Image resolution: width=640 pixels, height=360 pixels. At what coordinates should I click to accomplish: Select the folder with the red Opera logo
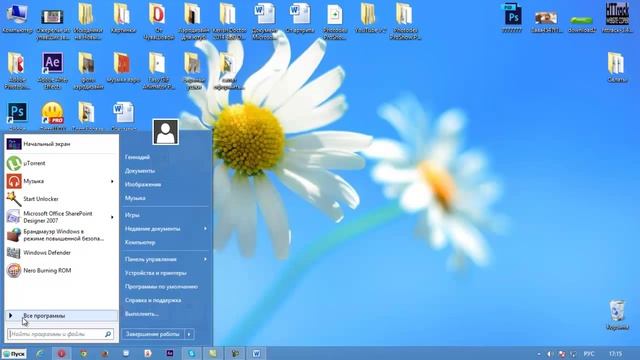click(157, 21)
